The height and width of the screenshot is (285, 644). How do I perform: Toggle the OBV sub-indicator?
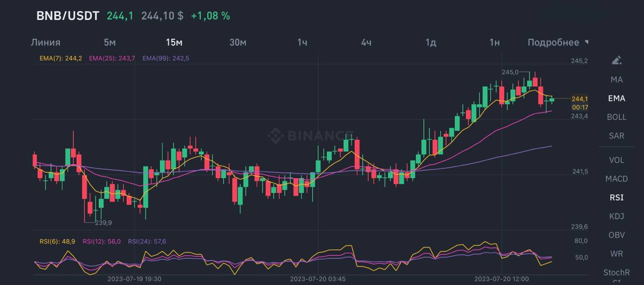[616, 235]
